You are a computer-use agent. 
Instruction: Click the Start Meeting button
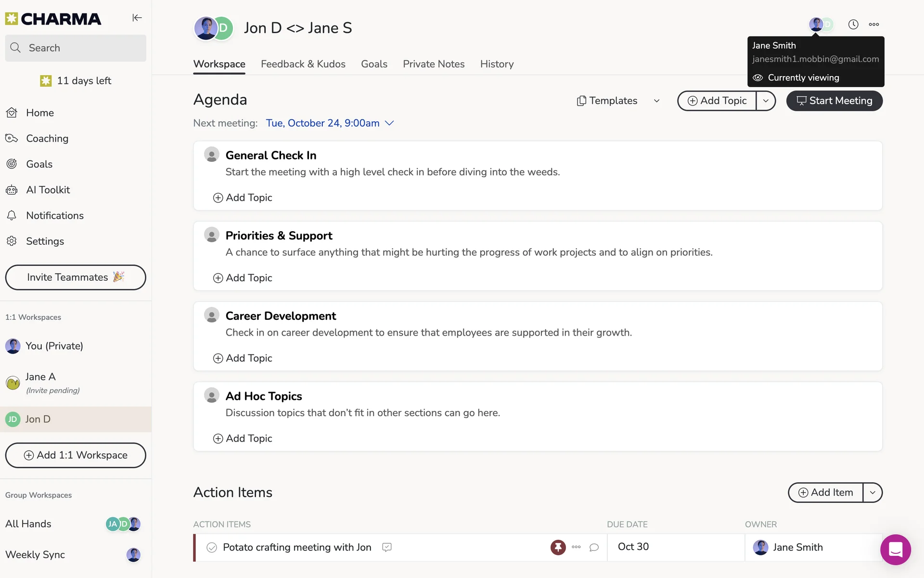(x=834, y=101)
